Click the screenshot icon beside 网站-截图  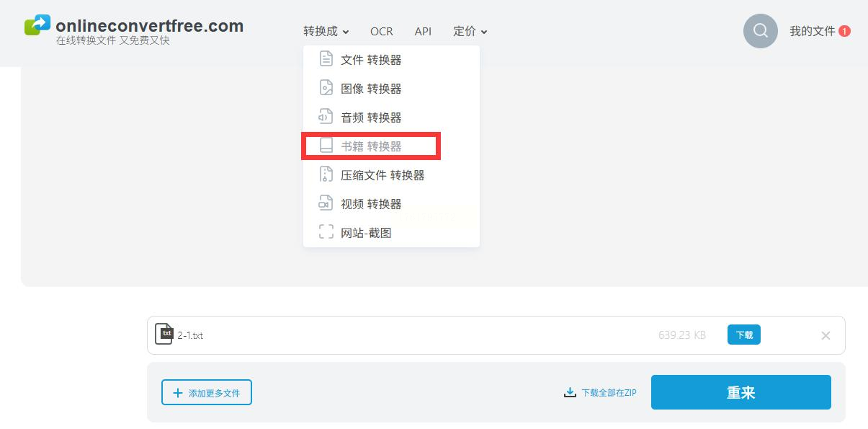tap(326, 232)
